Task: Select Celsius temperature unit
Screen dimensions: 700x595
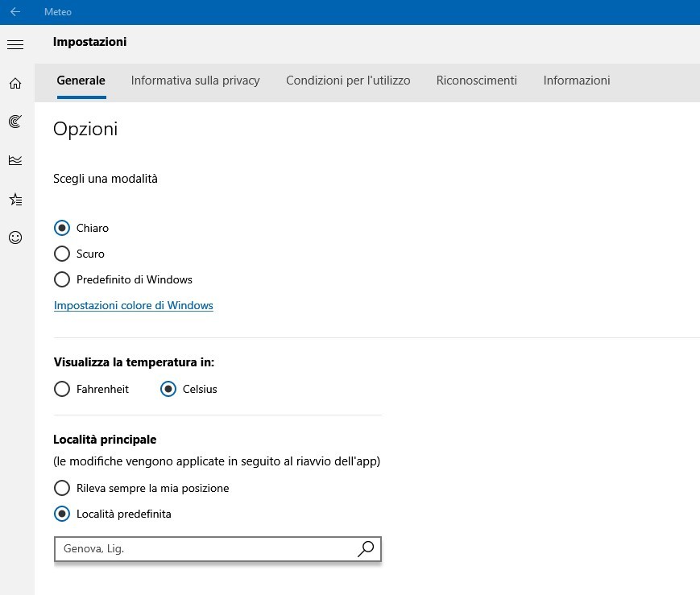Action: [x=168, y=389]
